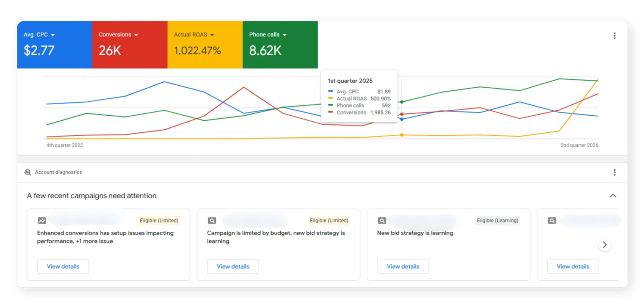Click Phone calls 592 row in tooltip
Image resolution: width=644 pixels, height=305 pixels.
pos(359,106)
